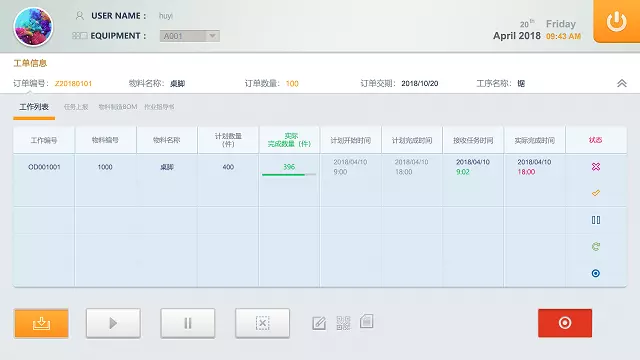The height and width of the screenshot is (360, 640).
Task: Switch to the 工作列表 tab
Action: 34,107
